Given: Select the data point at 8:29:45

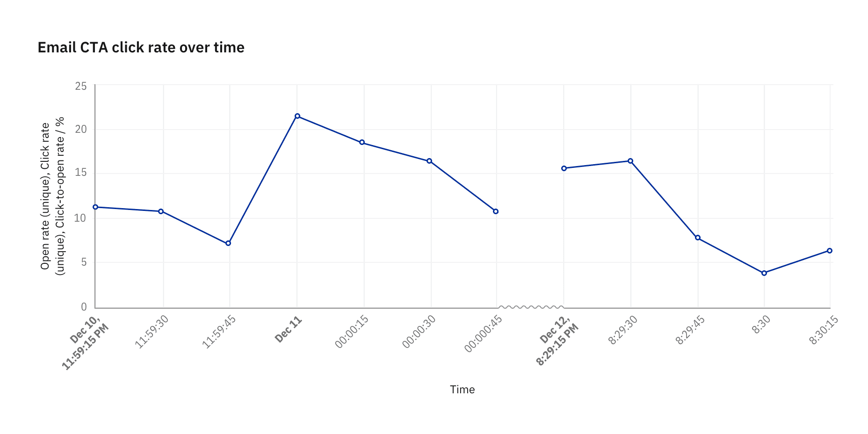Looking at the screenshot, I should (x=698, y=238).
